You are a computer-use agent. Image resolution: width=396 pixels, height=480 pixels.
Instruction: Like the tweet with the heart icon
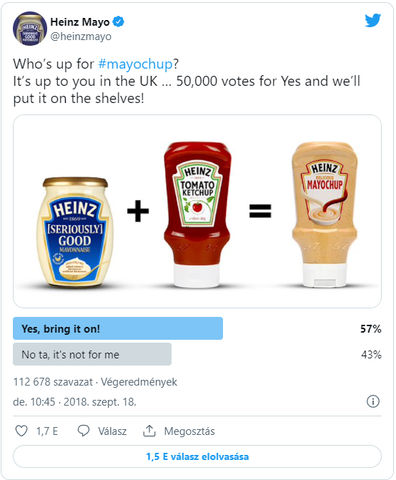click(x=22, y=431)
